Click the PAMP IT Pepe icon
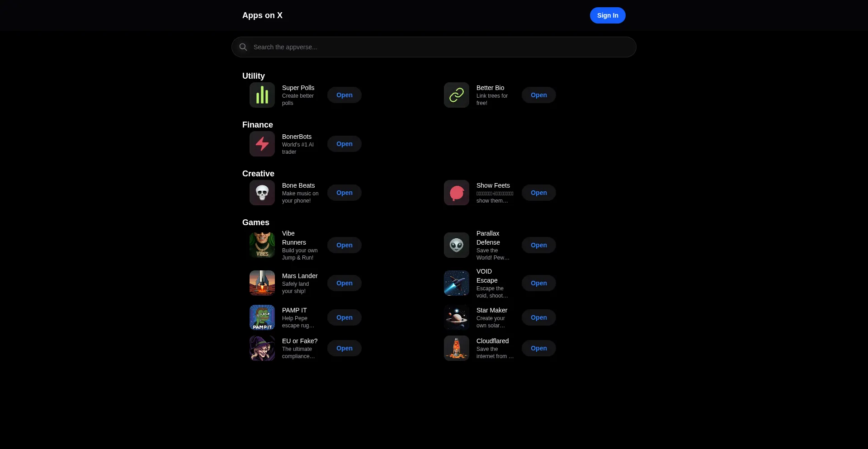The width and height of the screenshot is (868, 449). click(x=262, y=317)
